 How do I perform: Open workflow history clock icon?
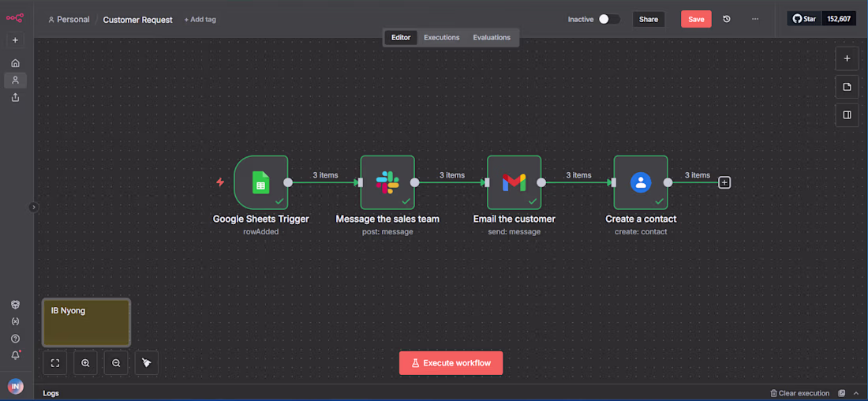(x=727, y=20)
